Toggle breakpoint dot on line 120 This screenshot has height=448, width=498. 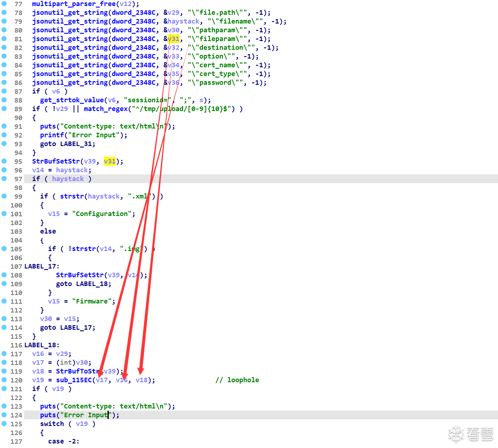pyautogui.click(x=4, y=380)
